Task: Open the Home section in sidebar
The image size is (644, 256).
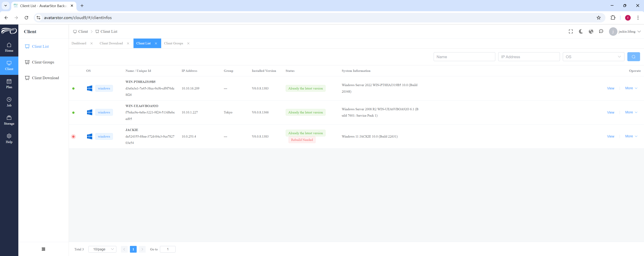Action: (9, 47)
